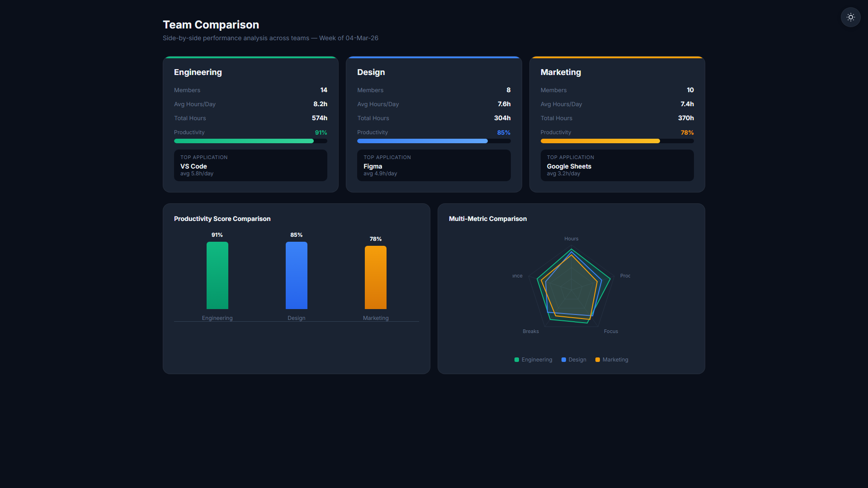This screenshot has width=868, height=488.
Task: Click Engineering total hours 574h
Action: point(320,118)
